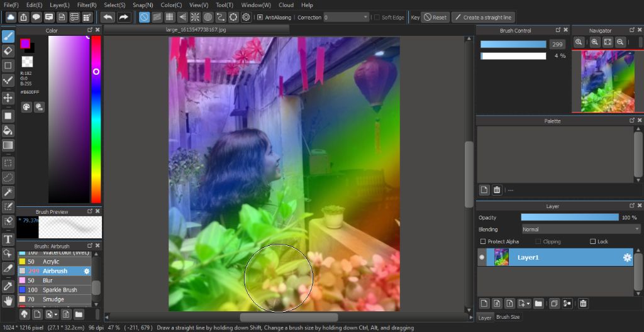Enable the layer Lock checkbox
Image resolution: width=644 pixels, height=332 pixels.
(x=592, y=241)
